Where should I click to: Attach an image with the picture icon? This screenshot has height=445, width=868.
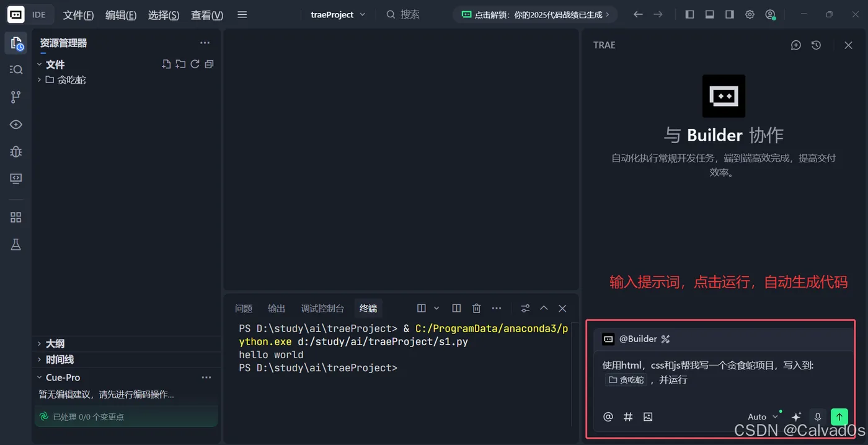(648, 417)
